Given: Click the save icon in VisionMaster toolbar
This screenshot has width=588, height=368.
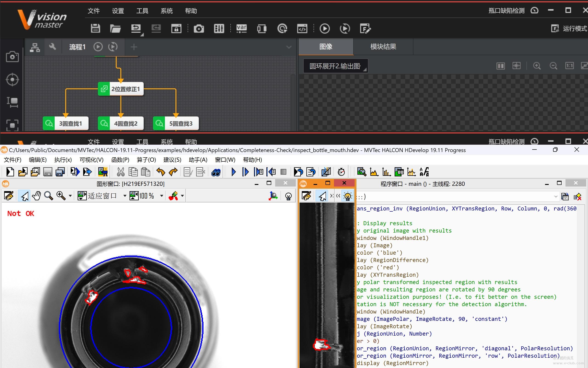Looking at the screenshot, I should [95, 29].
